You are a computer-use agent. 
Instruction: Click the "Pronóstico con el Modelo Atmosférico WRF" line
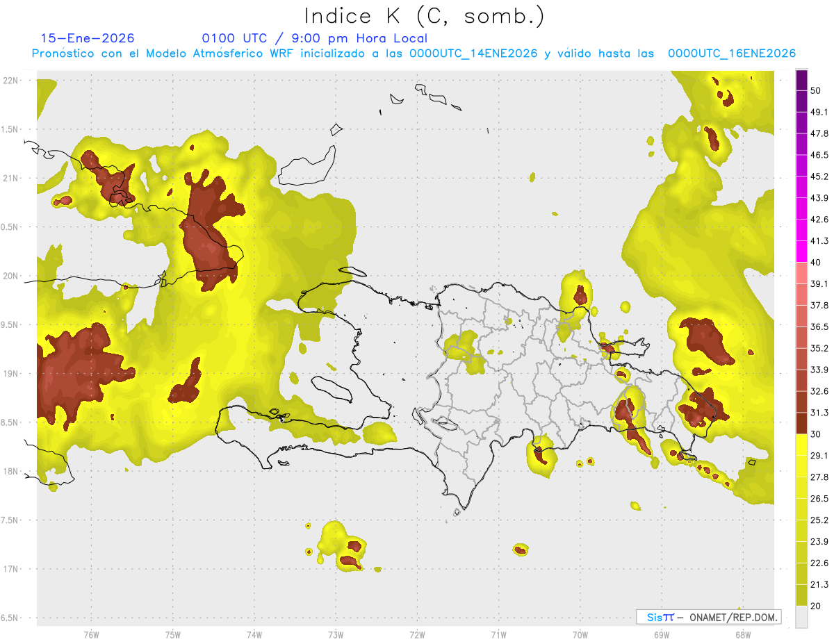click(x=414, y=53)
